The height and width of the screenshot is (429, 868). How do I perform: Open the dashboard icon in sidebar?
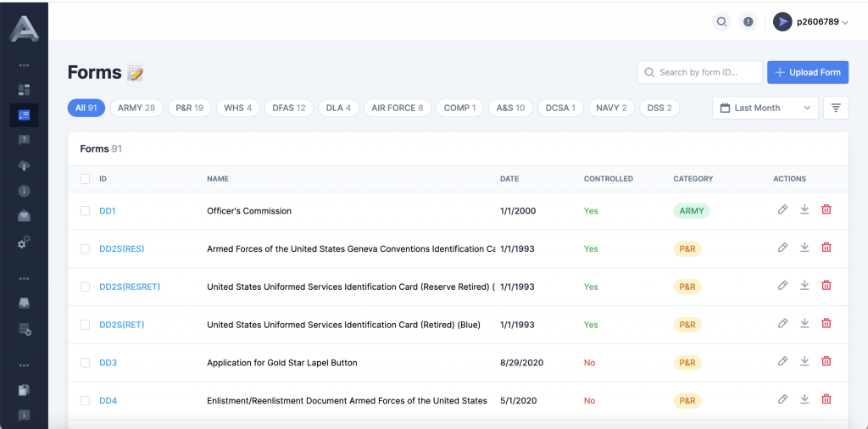point(24,90)
